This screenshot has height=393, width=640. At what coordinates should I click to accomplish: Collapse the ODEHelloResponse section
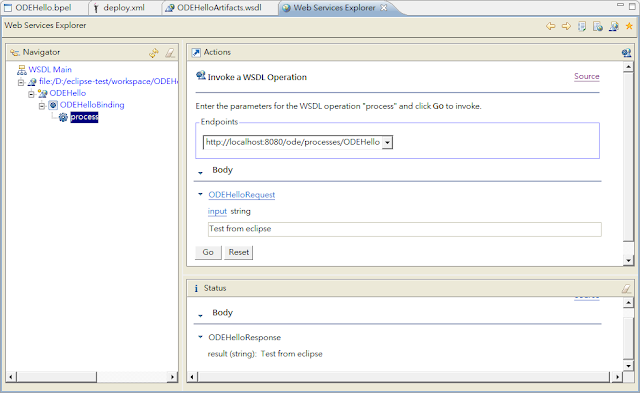point(200,337)
